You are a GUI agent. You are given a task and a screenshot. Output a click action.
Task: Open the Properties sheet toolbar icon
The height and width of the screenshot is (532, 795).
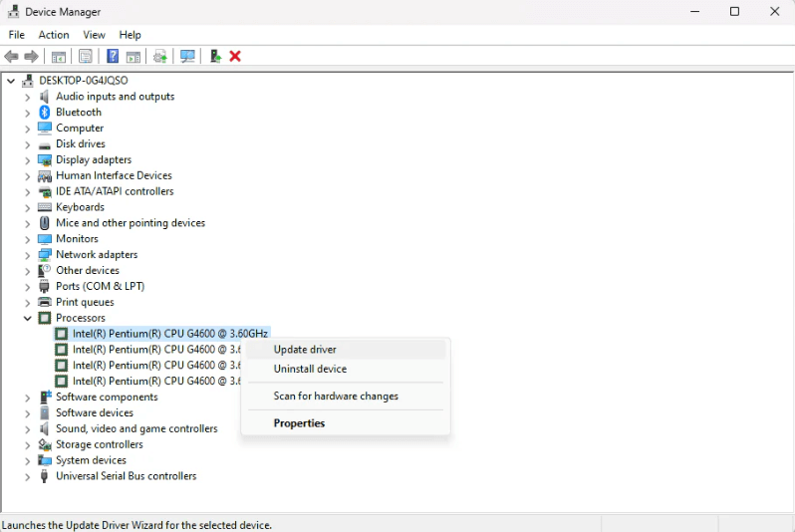click(x=86, y=57)
